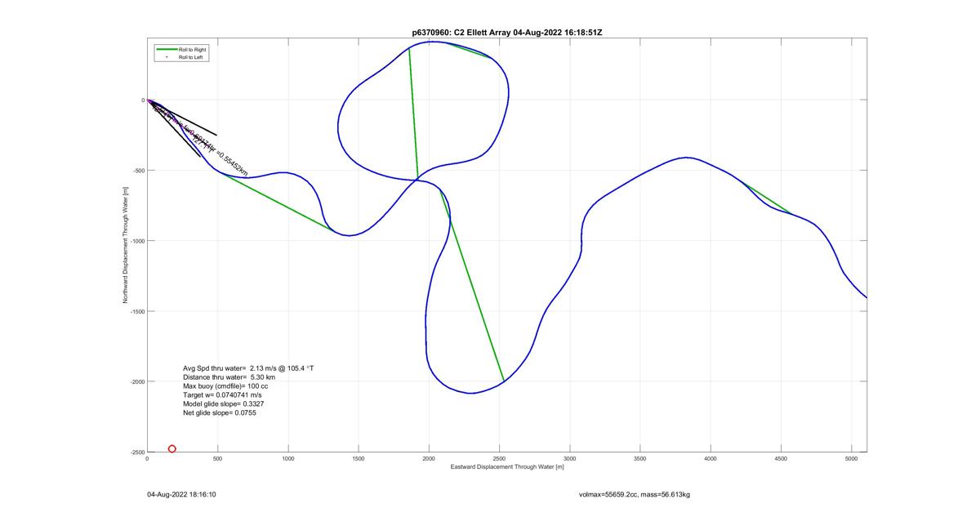Click the x-axis tick label '1000'
Viewport: 980px width, 508px height.
point(287,459)
